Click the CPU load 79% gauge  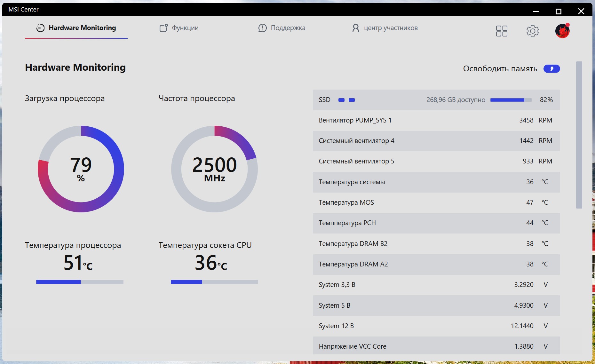coord(81,169)
